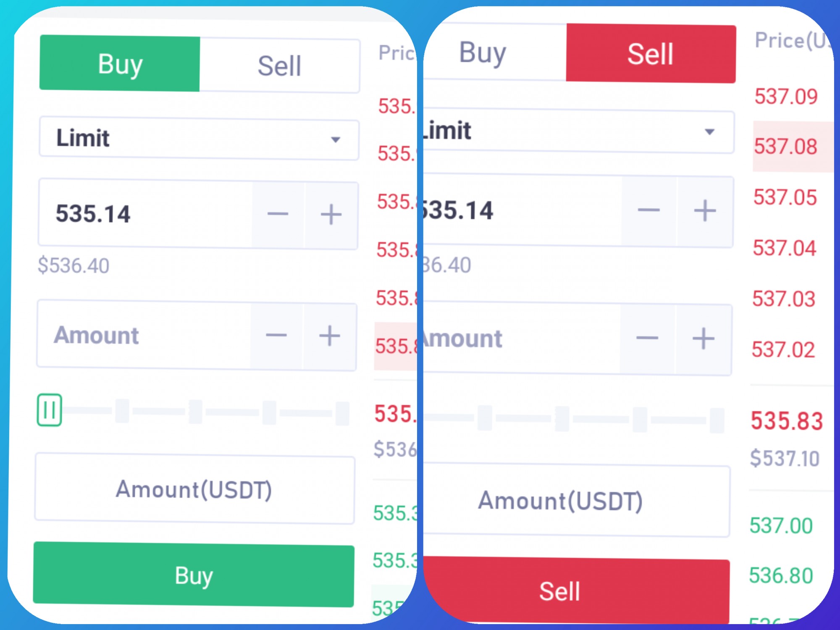
Task: Click plus icon in right Amount field
Action: (703, 339)
